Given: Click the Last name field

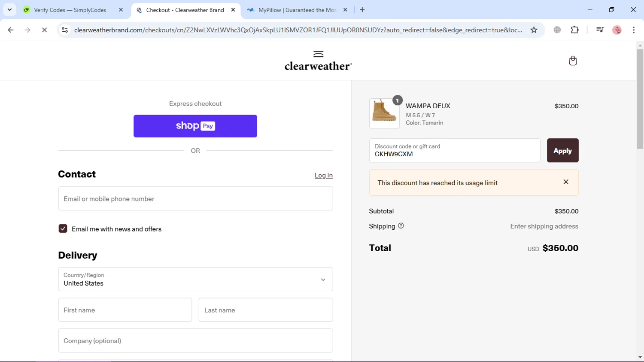Looking at the screenshot, I should click(266, 310).
